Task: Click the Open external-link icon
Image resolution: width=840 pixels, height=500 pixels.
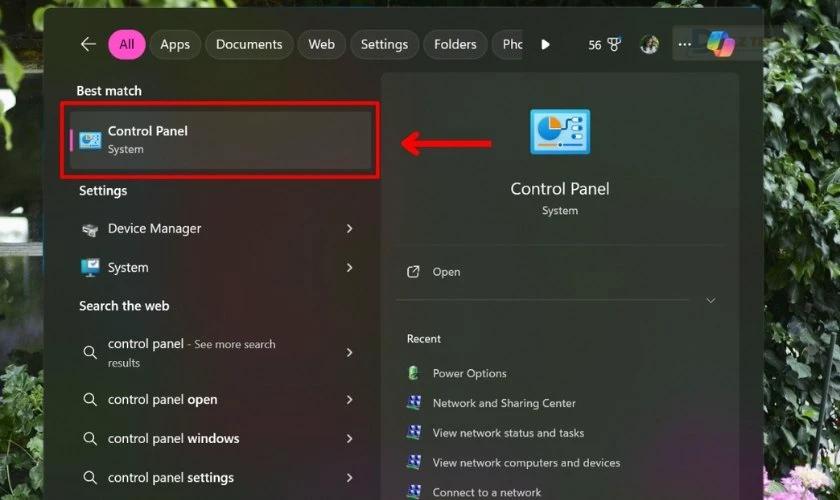Action: click(413, 272)
